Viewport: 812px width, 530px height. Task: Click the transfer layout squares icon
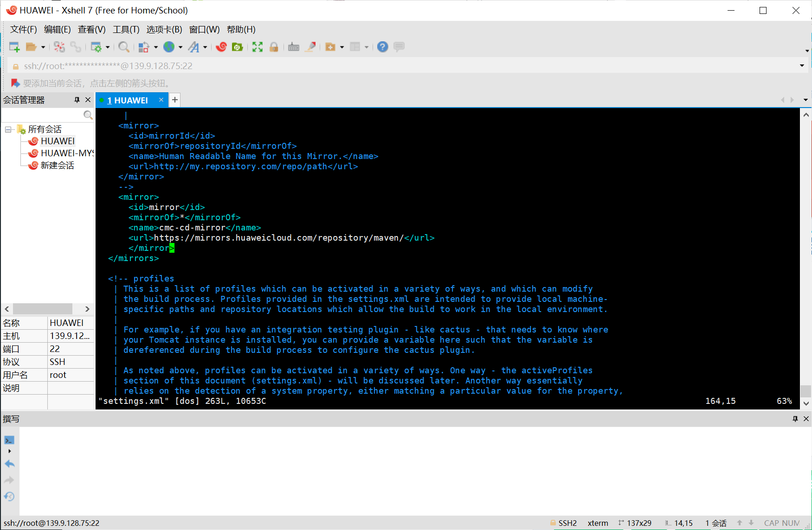pyautogui.click(x=144, y=47)
